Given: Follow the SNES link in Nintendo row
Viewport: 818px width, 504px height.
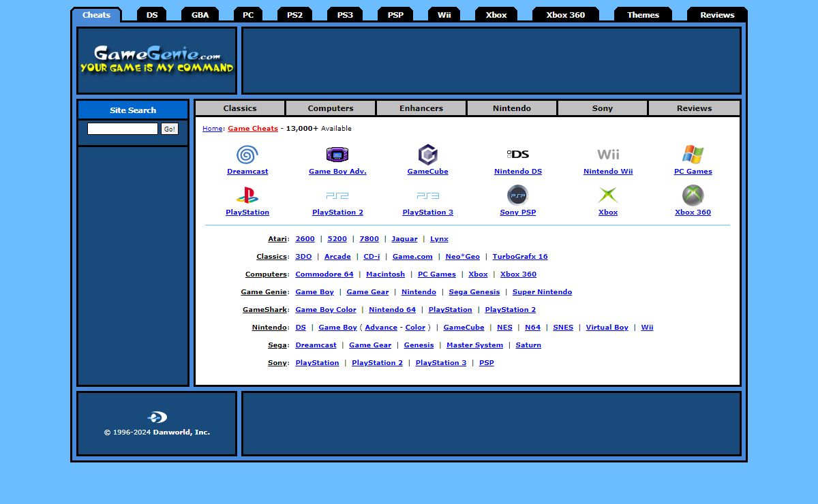Looking at the screenshot, I should [563, 328].
